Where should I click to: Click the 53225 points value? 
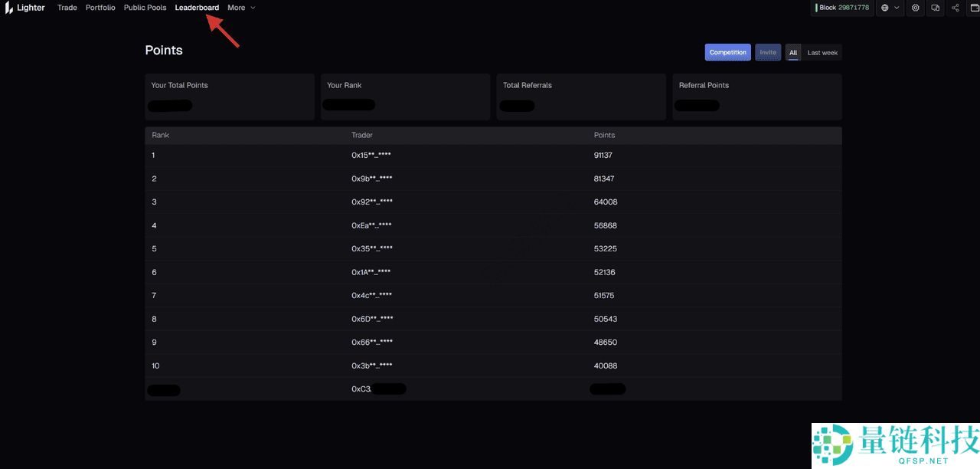606,248
